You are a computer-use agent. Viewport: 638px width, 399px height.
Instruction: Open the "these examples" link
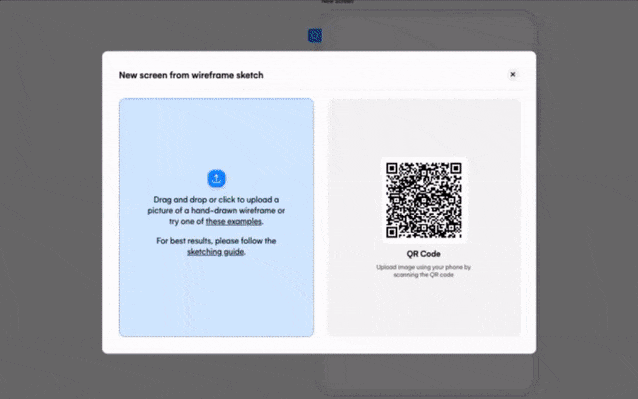coord(234,221)
